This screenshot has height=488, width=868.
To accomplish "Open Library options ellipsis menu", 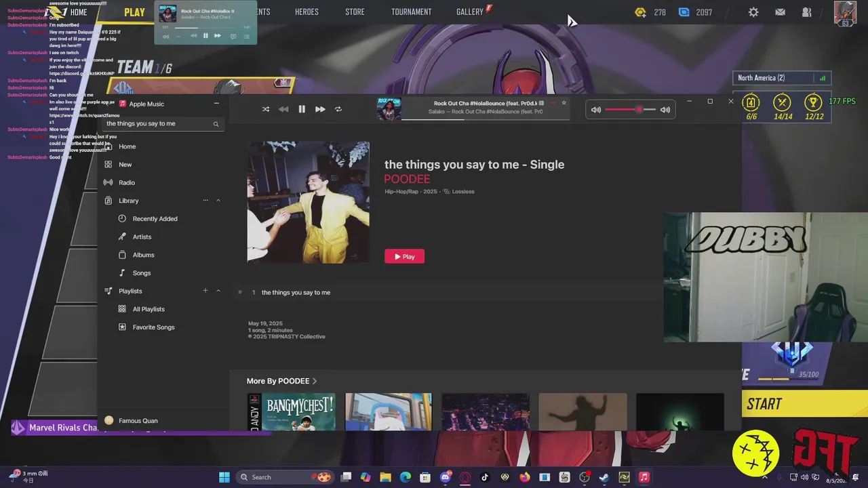I will 205,201.
